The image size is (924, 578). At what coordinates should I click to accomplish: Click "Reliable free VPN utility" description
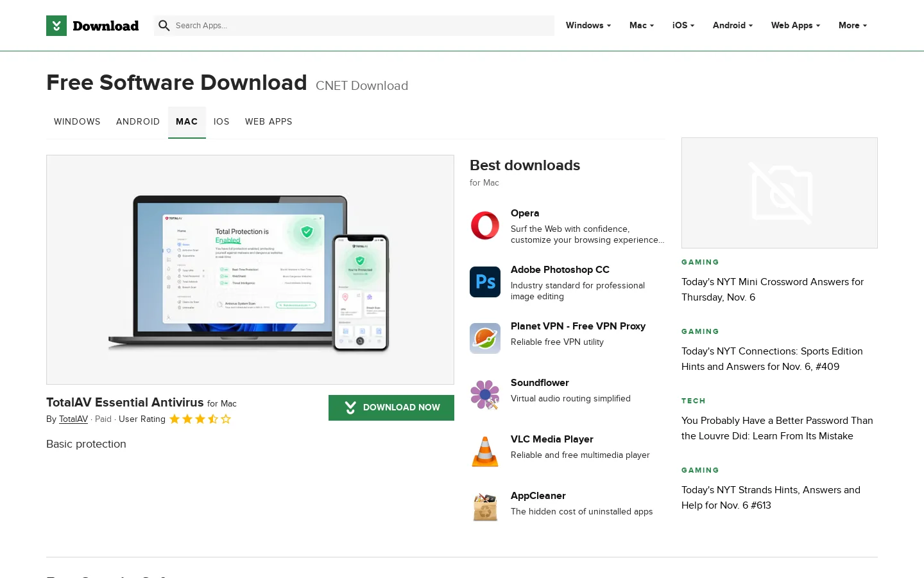(557, 342)
